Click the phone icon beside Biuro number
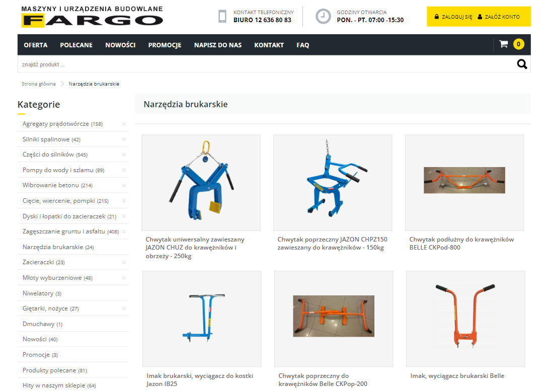The height and width of the screenshot is (392, 548). click(222, 17)
